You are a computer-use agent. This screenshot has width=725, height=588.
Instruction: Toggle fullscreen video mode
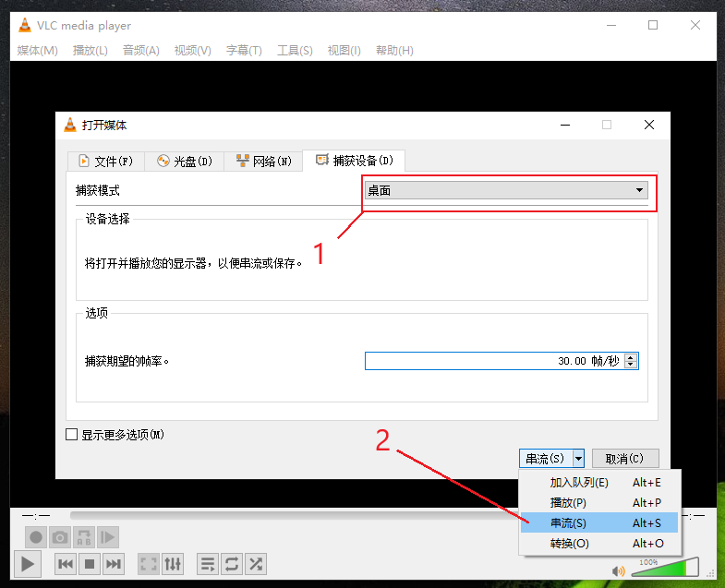coord(149,564)
